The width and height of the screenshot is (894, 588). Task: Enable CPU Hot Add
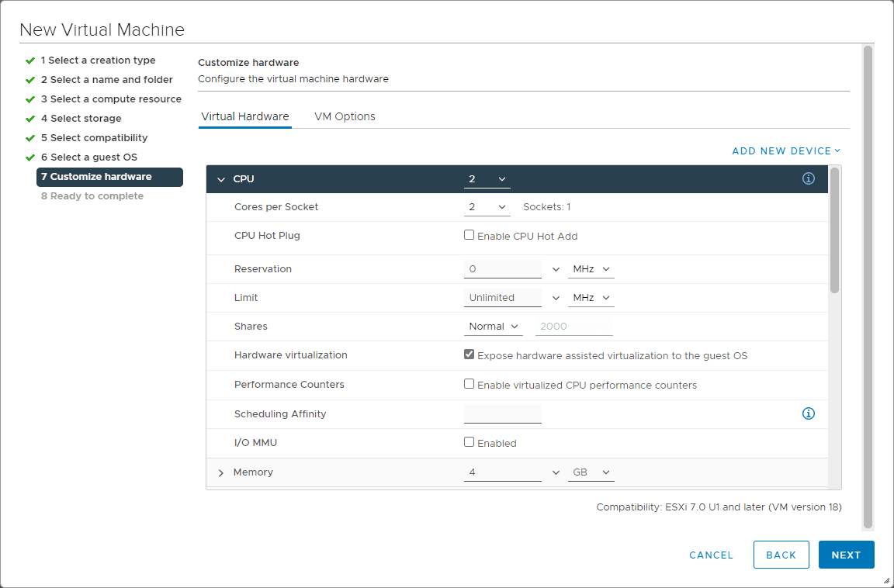(469, 233)
